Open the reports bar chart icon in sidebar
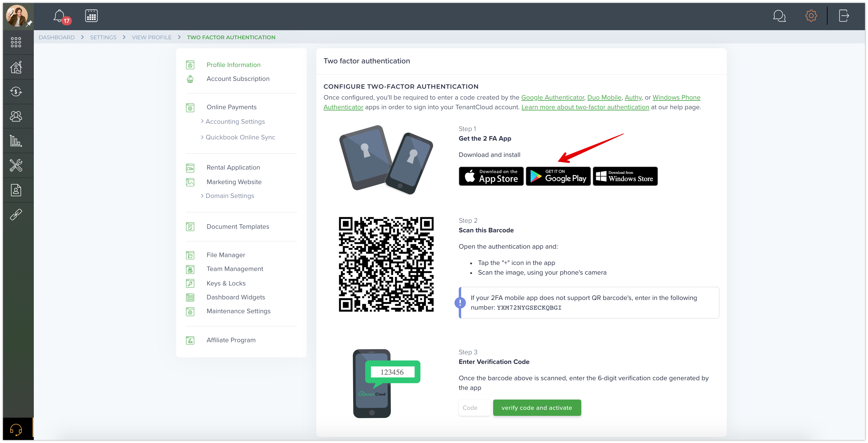 (x=16, y=141)
